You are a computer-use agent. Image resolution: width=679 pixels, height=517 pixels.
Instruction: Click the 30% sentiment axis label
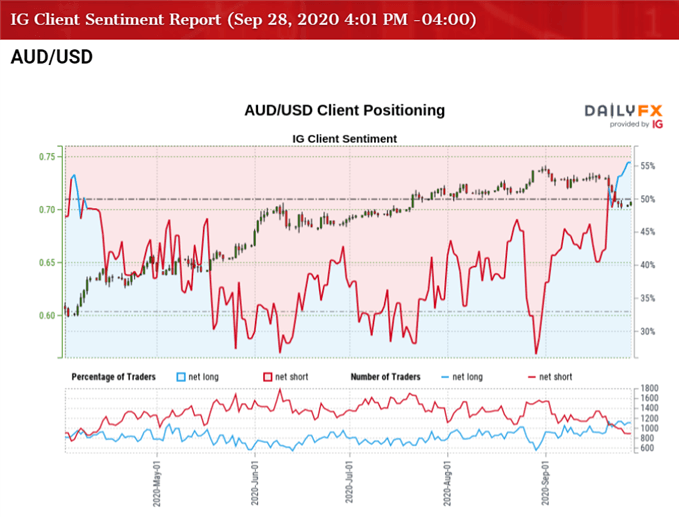648,331
